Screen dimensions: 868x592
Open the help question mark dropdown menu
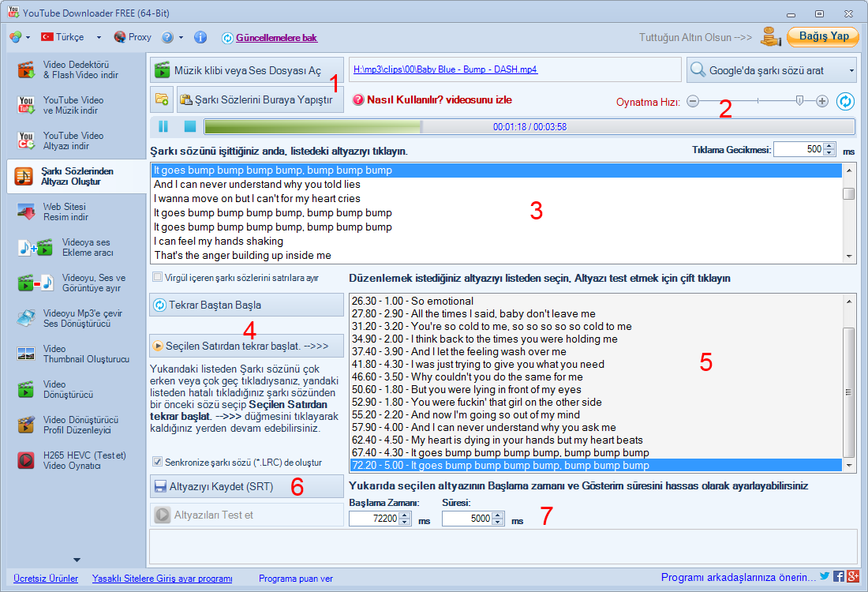coord(181,37)
